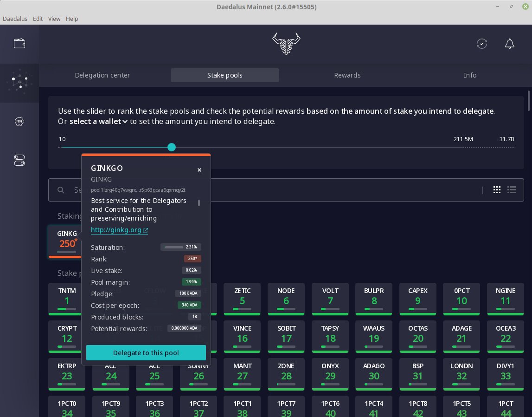Screen dimensions: 532x417
Task: Select the VOLT pool card
Action: tap(330, 299)
